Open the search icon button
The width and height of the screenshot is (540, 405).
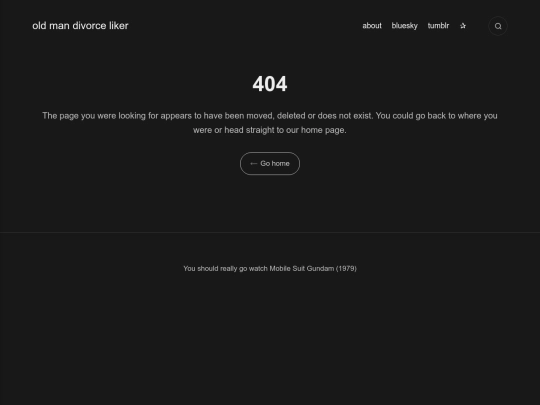coord(498,26)
